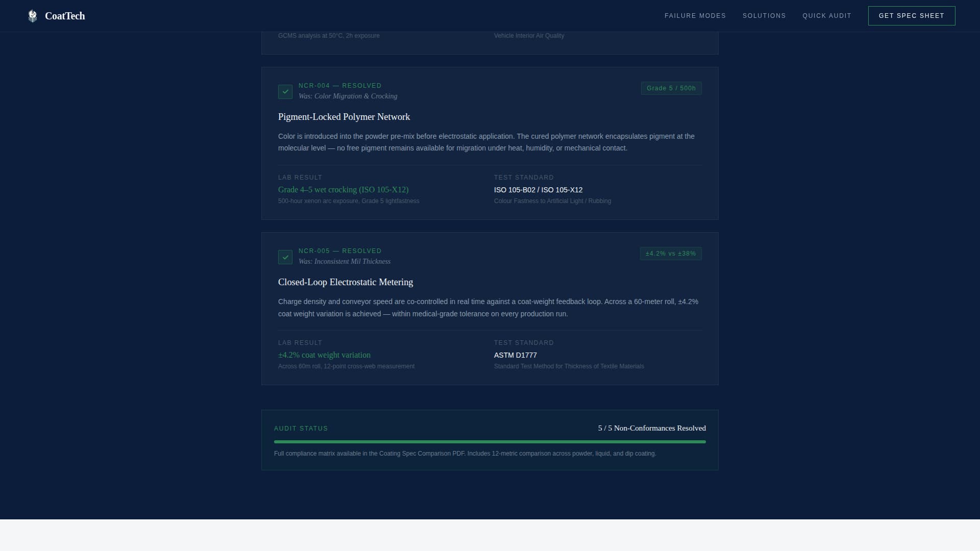Open QUICK AUDIT from the navigation
Screen dimensions: 980x551
tap(827, 15)
